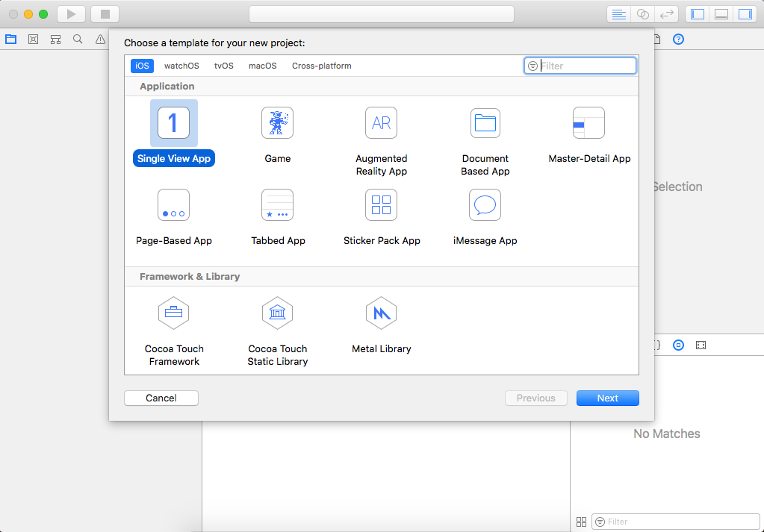Screen dimensions: 764x532
Task: Switch to the Cross-platform tab
Action: 322,66
